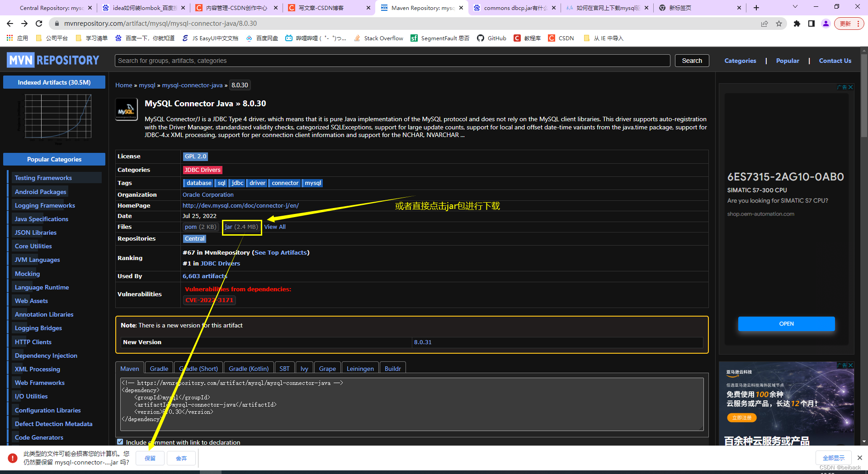Open the JSON Libraries category
The image size is (868, 474).
point(36,232)
